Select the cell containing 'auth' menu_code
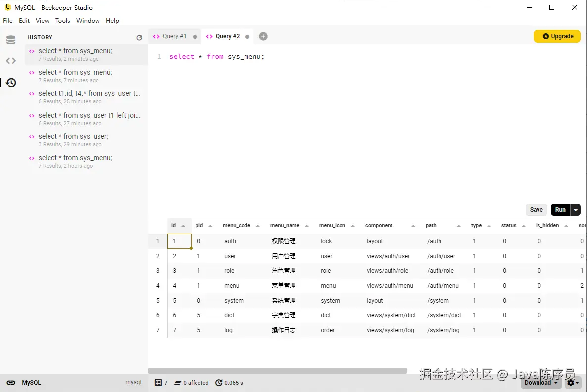The width and height of the screenshot is (587, 392). click(x=243, y=241)
